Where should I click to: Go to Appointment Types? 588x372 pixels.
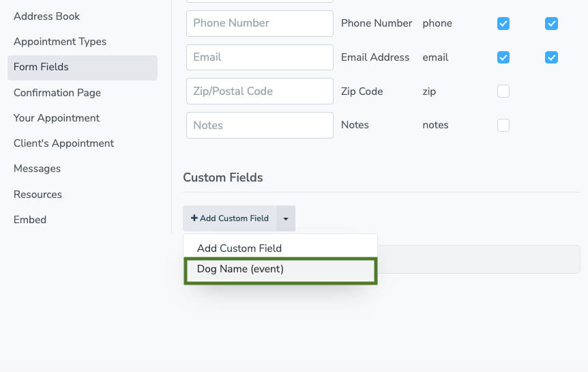coord(60,41)
